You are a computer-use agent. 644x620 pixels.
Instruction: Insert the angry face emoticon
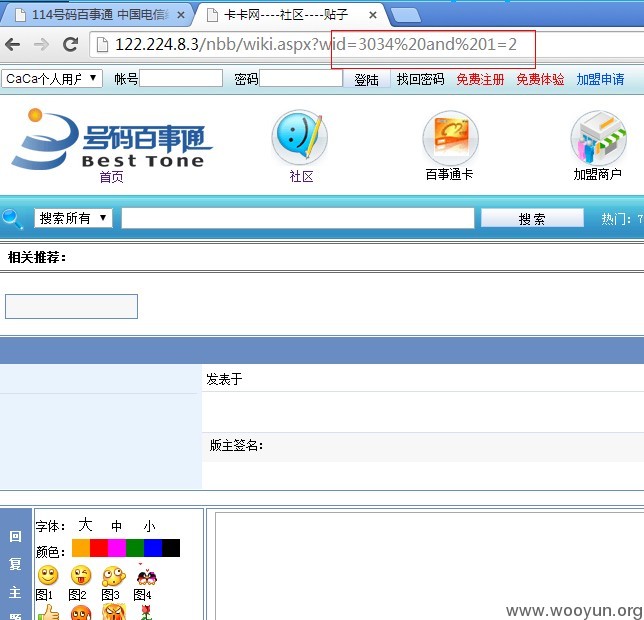[114, 612]
